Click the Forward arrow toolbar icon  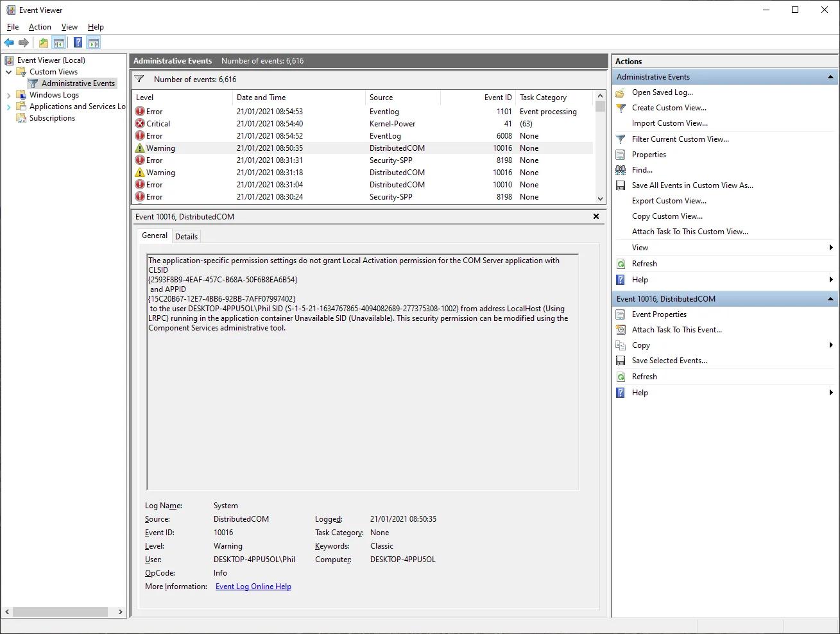pyautogui.click(x=24, y=43)
